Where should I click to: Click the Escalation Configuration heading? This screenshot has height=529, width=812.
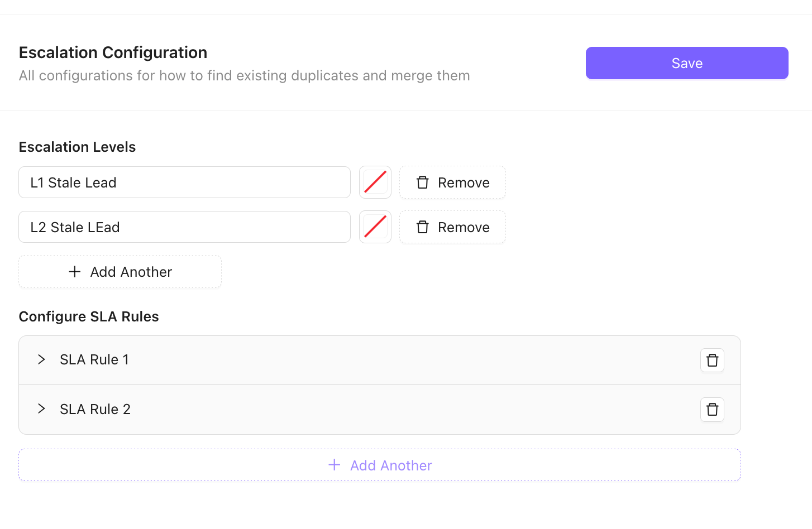[113, 52]
